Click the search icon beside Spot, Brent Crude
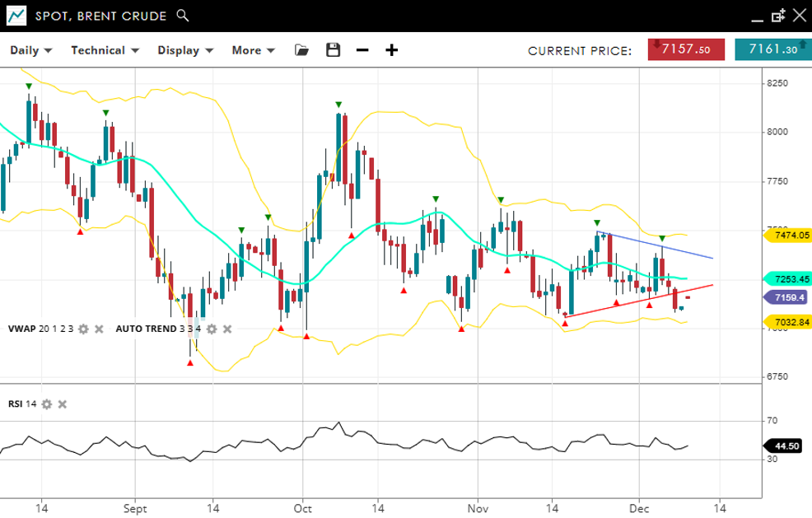The height and width of the screenshot is (518, 812). click(x=183, y=16)
